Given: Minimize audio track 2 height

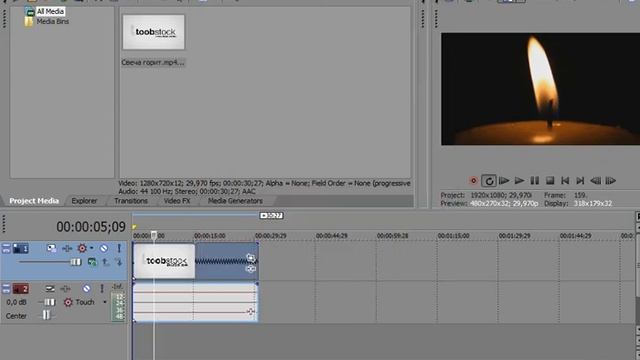Looking at the screenshot, I should pos(6,289).
